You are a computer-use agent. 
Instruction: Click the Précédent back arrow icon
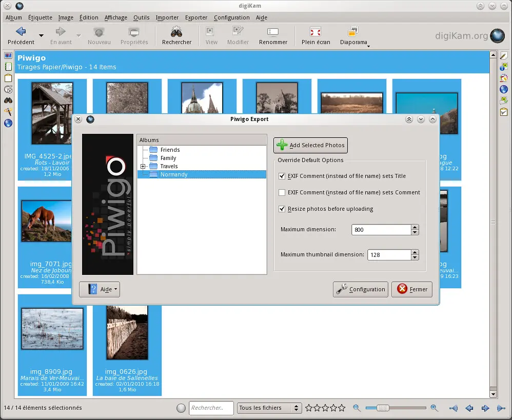21,32
